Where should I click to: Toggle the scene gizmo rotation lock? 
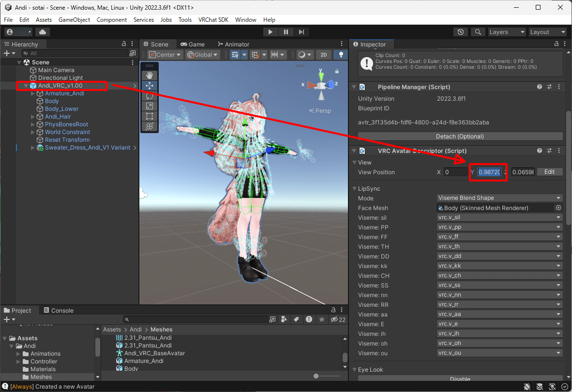[337, 71]
